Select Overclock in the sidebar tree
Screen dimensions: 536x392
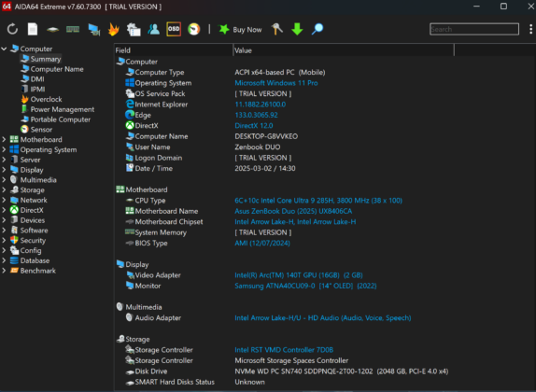[46, 99]
